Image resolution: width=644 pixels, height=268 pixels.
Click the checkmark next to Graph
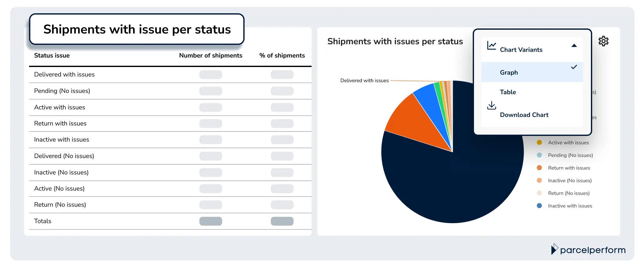click(574, 67)
